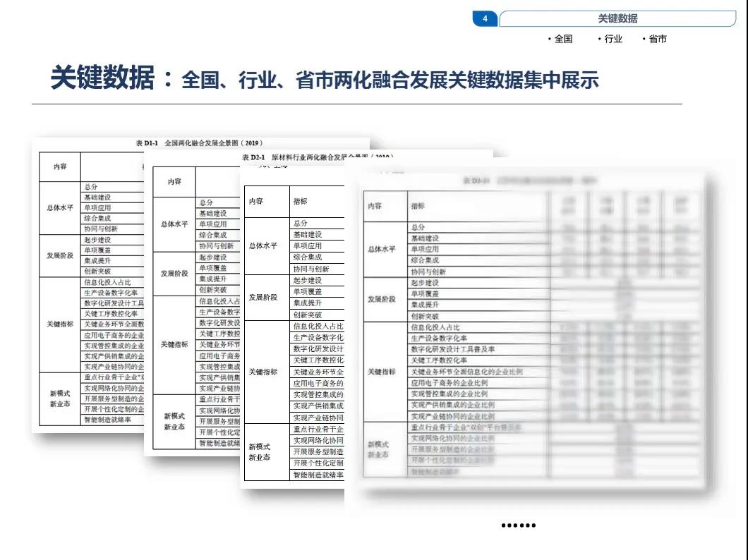Select 发展阶段 cell in the D1-1 table
Screen dimensions: 748x560
(60, 255)
